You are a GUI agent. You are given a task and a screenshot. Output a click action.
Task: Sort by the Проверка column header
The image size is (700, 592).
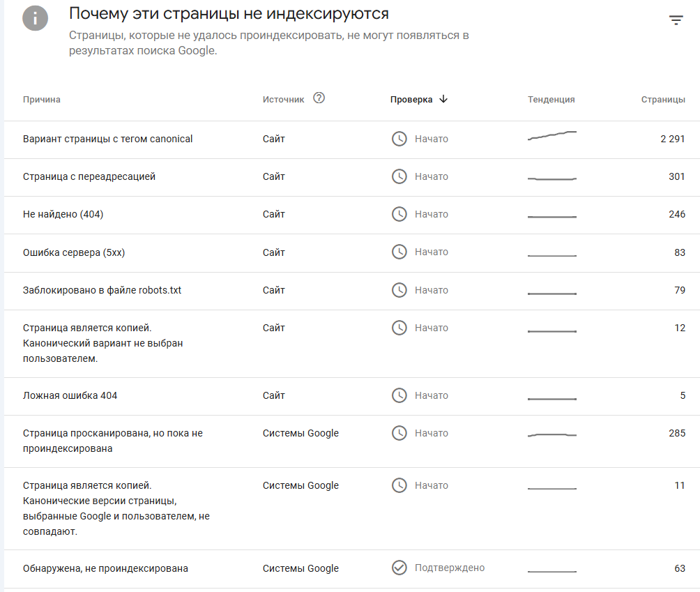click(x=411, y=100)
